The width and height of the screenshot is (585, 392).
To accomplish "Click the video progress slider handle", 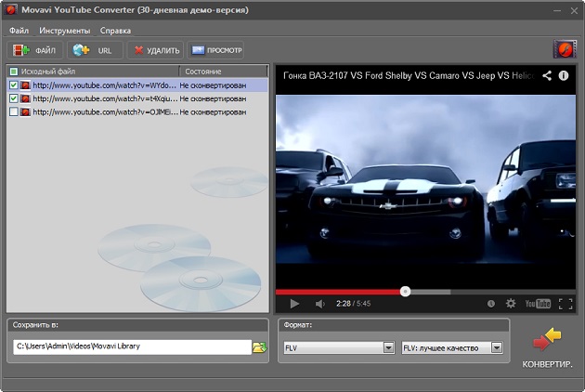I will coord(405,291).
